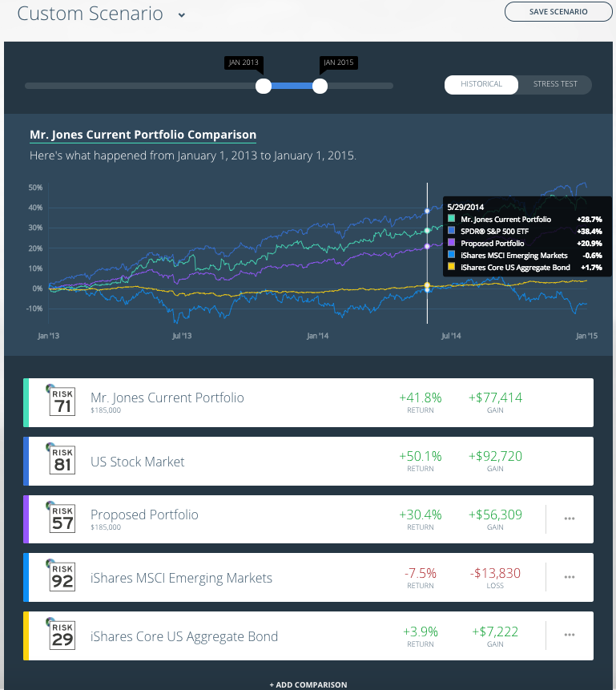Click the Jan 2015 end slider handle
The width and height of the screenshot is (616, 690).
click(320, 86)
